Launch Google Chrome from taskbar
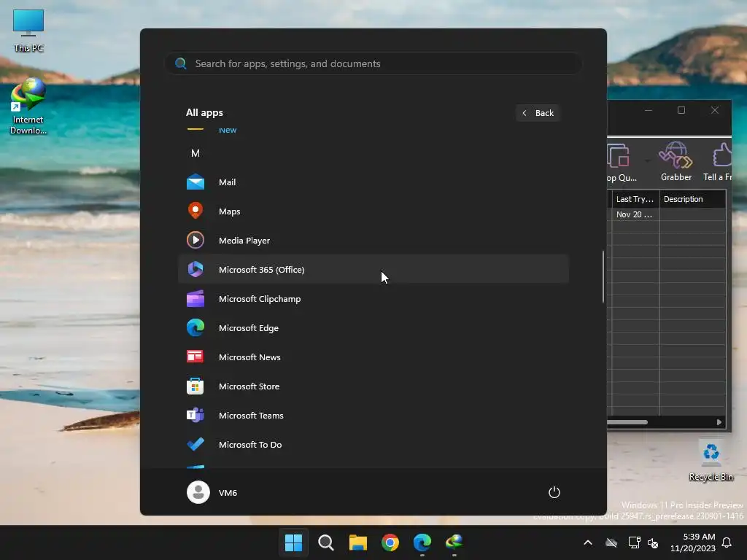The width and height of the screenshot is (747, 560). click(x=390, y=542)
